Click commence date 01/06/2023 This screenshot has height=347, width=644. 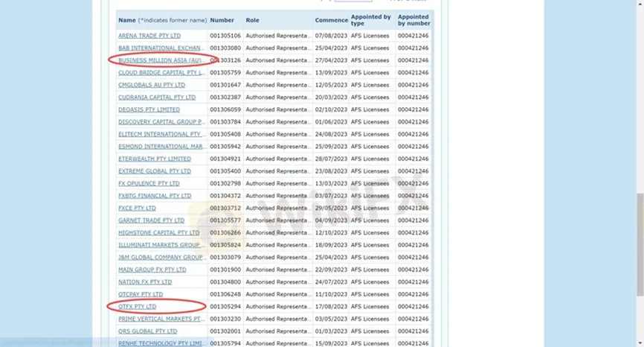pos(331,122)
